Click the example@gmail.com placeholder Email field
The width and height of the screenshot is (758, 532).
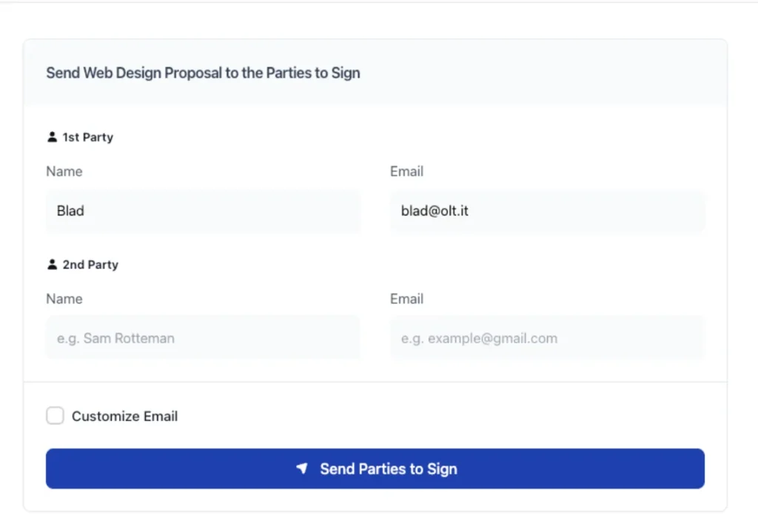(547, 338)
